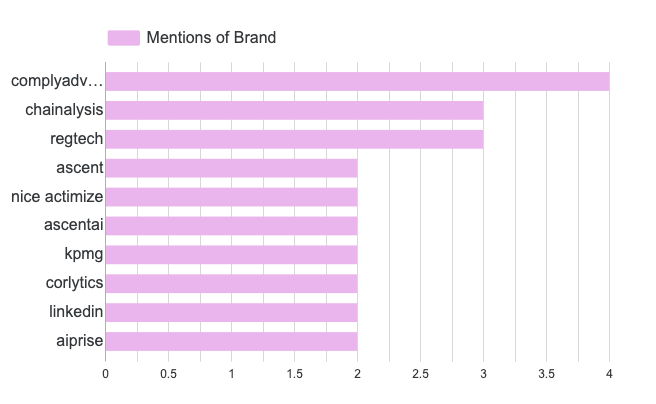Click the linkedin axis label
Screen dimensions: 656x404
click(x=76, y=313)
